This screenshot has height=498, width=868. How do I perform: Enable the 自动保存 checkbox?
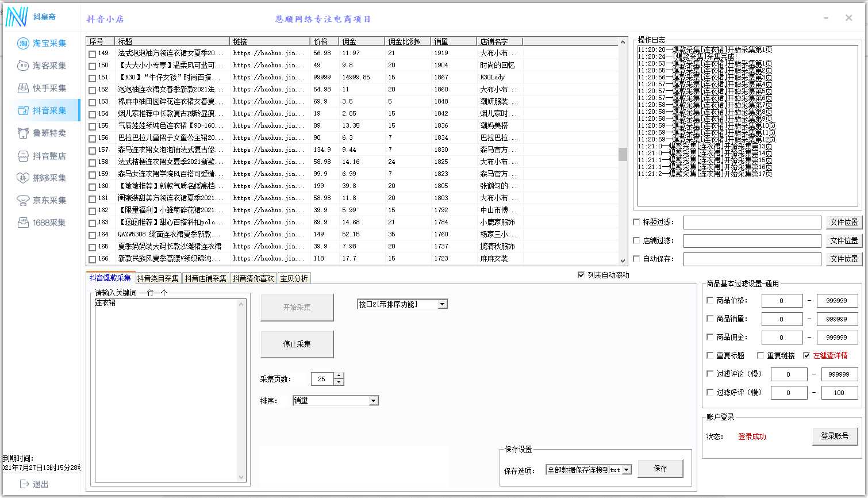636,259
